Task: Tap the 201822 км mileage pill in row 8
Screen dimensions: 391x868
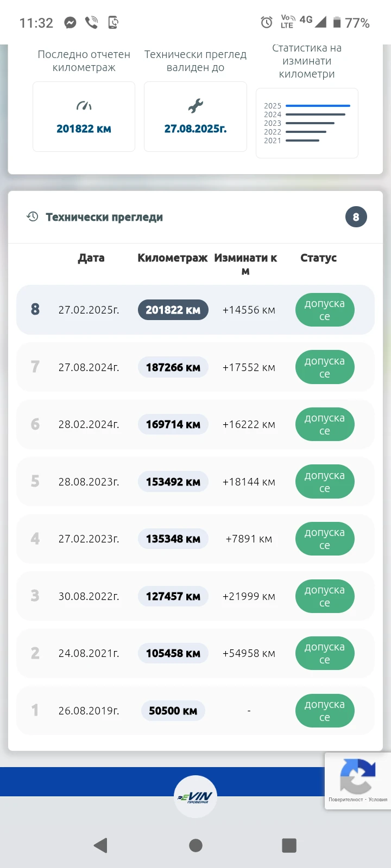Action: [x=173, y=310]
